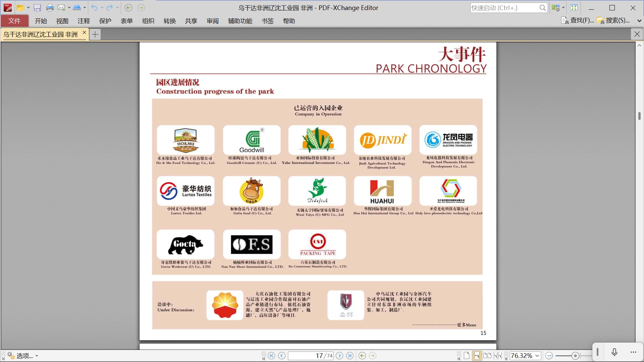Go to the first page button
Screen dimensions: 644x362
(x=271, y=356)
